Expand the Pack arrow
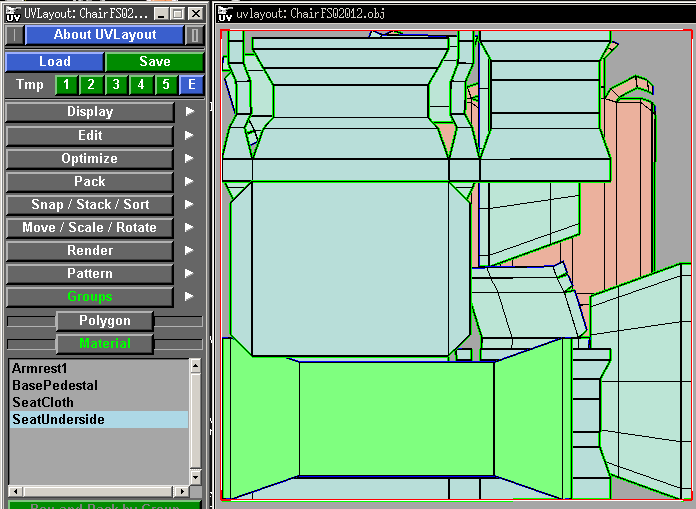This screenshot has width=696, height=509. tap(190, 181)
